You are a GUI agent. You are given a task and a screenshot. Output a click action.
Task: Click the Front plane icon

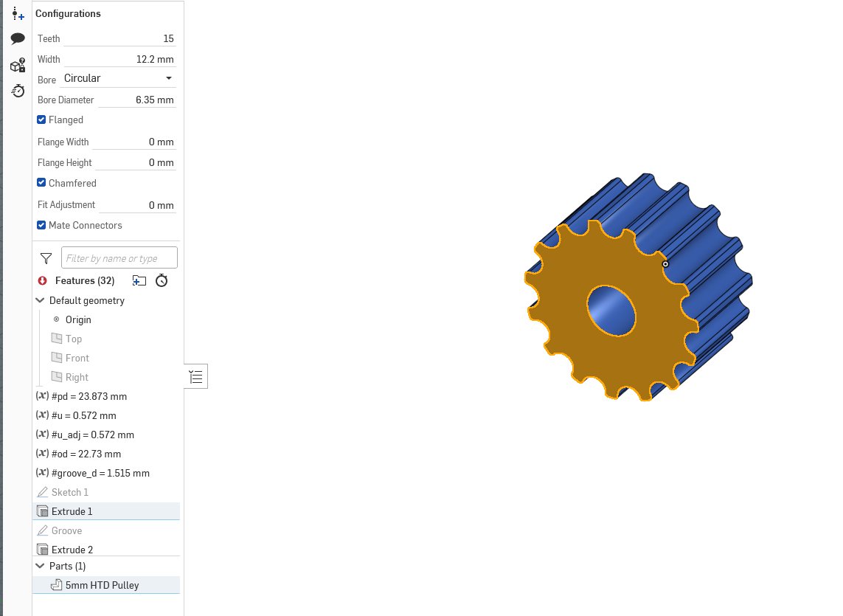tap(57, 358)
